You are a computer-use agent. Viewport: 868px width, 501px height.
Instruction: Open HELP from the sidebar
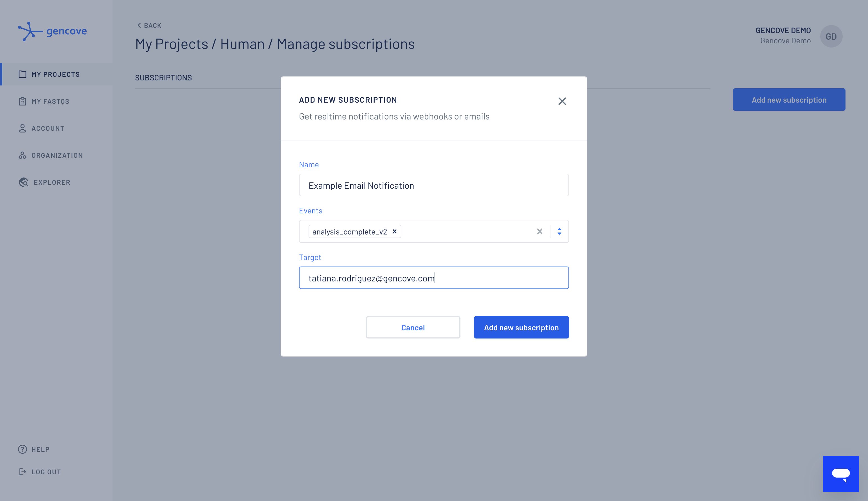tap(34, 449)
